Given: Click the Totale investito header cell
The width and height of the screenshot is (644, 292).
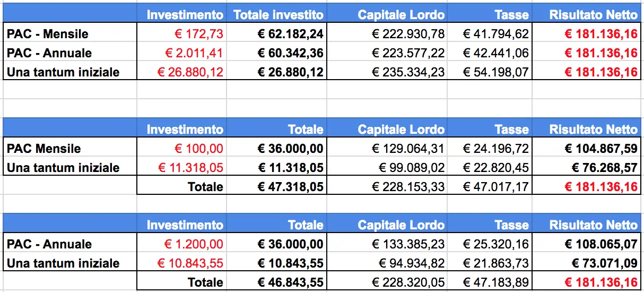Looking at the screenshot, I should [x=276, y=15].
